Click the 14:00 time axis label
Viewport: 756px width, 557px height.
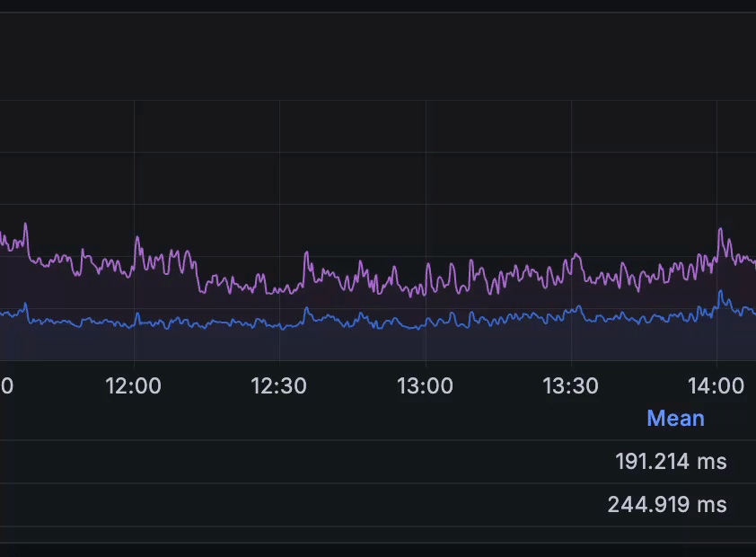716,385
